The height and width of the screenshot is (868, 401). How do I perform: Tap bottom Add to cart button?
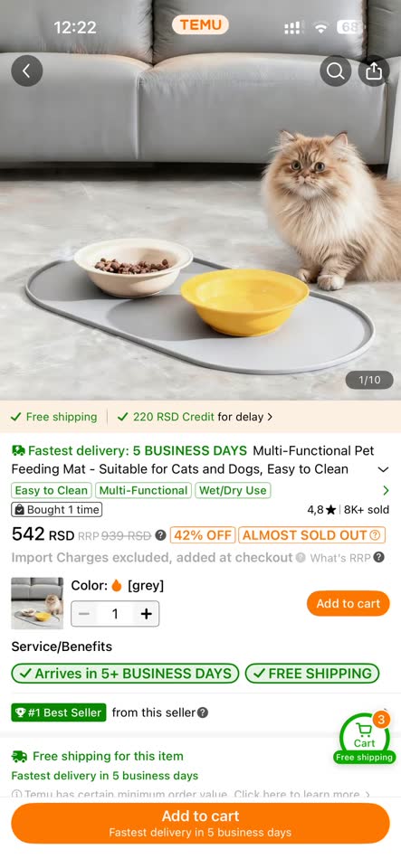pyautogui.click(x=201, y=823)
